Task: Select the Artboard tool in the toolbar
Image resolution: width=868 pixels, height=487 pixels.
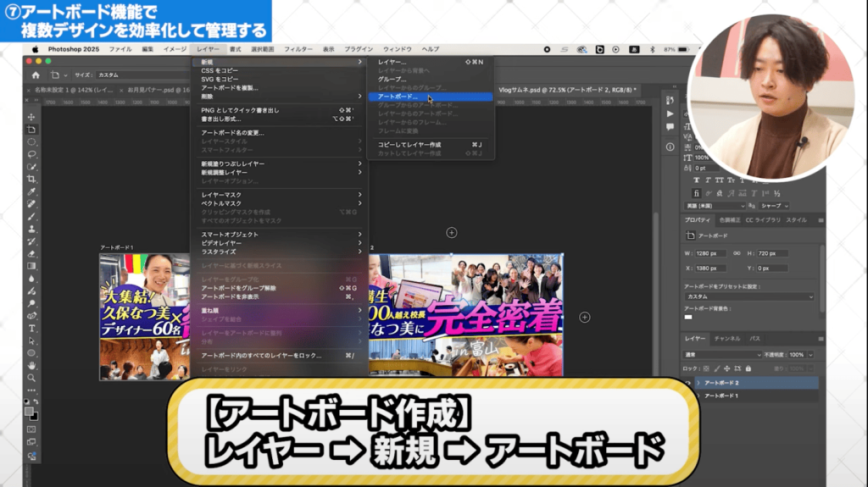Action: tap(31, 130)
